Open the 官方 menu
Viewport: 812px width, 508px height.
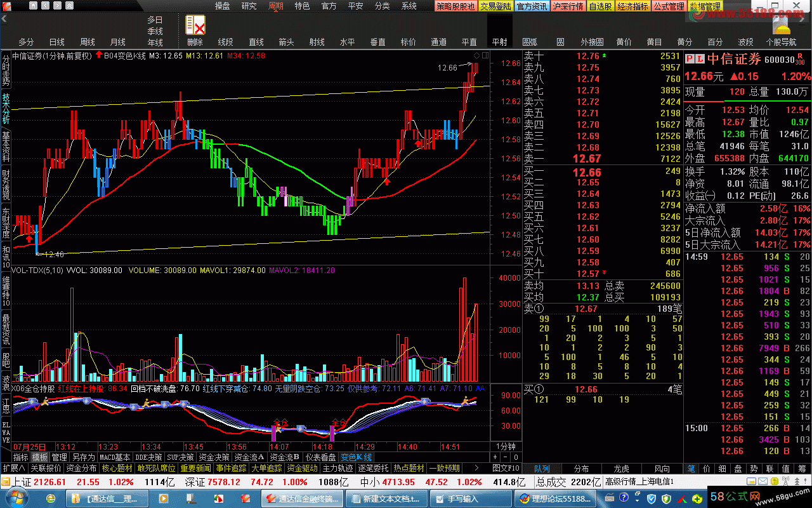point(329,6)
